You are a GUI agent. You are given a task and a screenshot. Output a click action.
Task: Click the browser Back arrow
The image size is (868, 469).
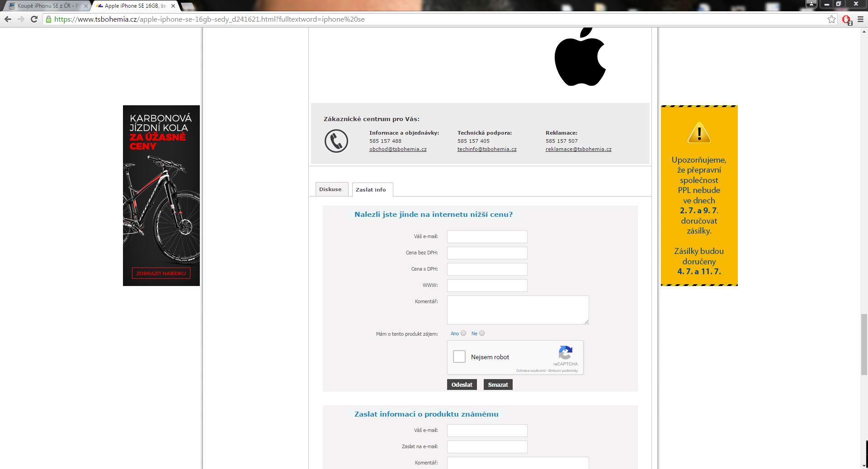(8, 19)
